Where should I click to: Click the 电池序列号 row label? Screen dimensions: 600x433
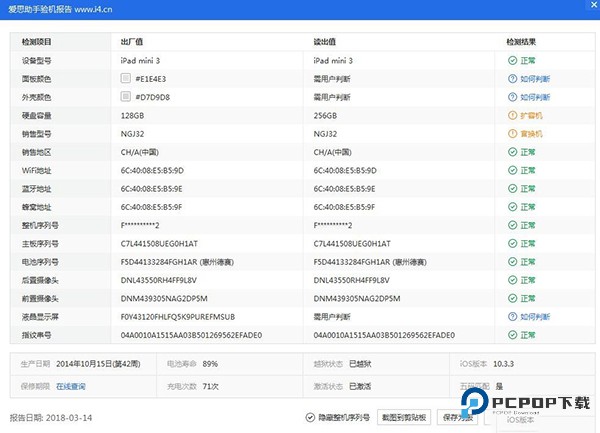(40, 262)
